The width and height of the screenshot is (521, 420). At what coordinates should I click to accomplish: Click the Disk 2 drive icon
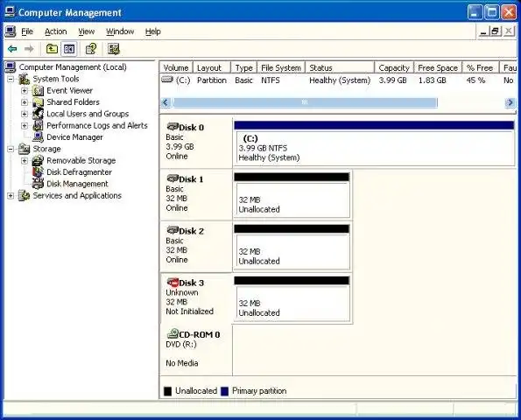[x=172, y=230]
